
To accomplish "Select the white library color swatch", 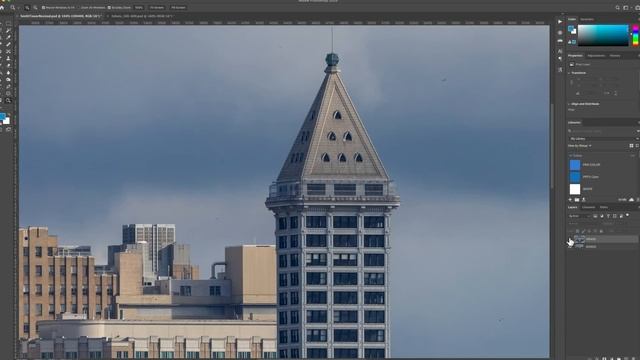I will (x=575, y=189).
